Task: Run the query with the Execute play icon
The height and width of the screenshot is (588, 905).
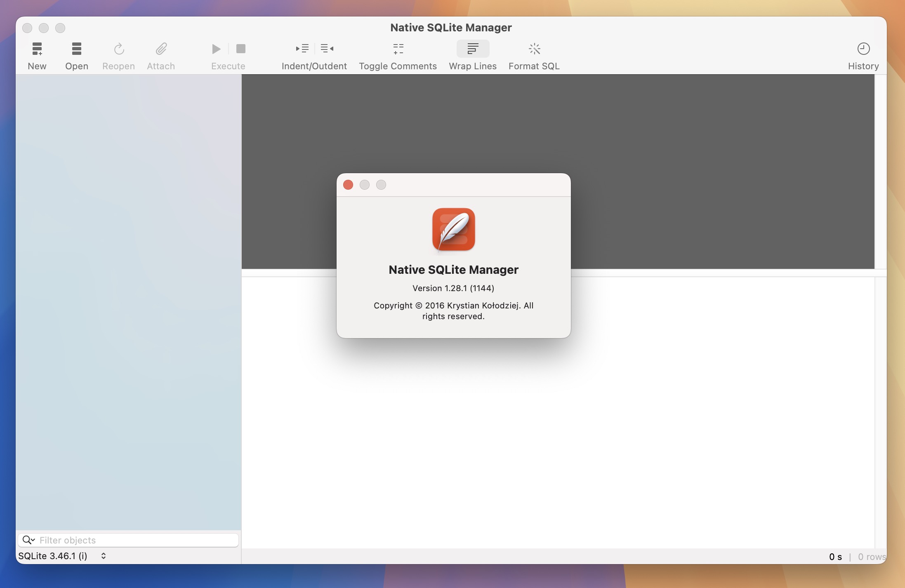Action: coord(216,49)
